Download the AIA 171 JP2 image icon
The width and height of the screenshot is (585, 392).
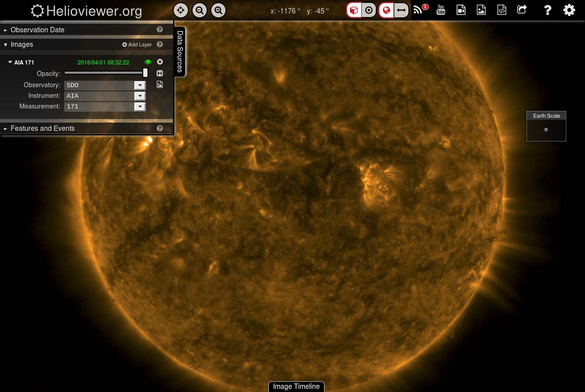coord(160,84)
